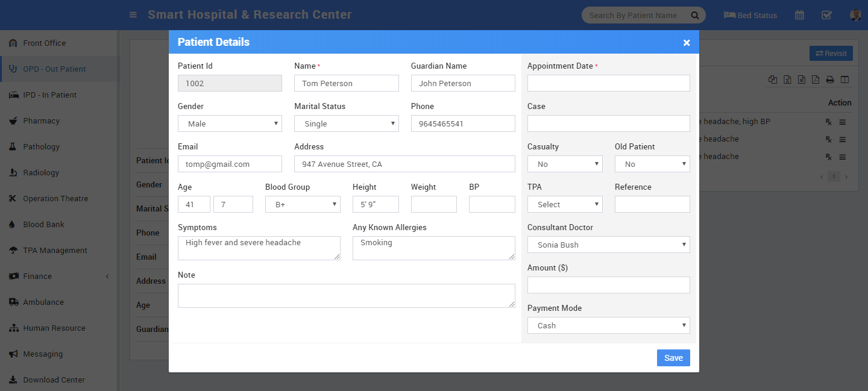Open the task checklist icon in header
Image resolution: width=868 pixels, height=391 pixels.
pos(826,15)
